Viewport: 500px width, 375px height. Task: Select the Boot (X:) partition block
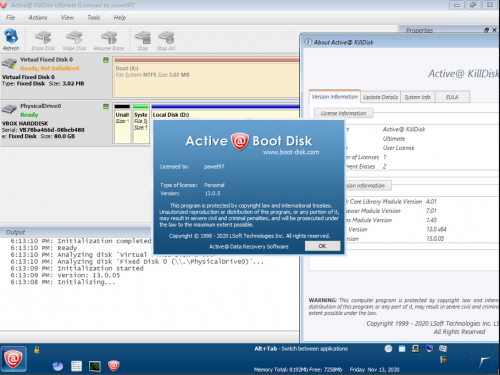click(x=206, y=77)
